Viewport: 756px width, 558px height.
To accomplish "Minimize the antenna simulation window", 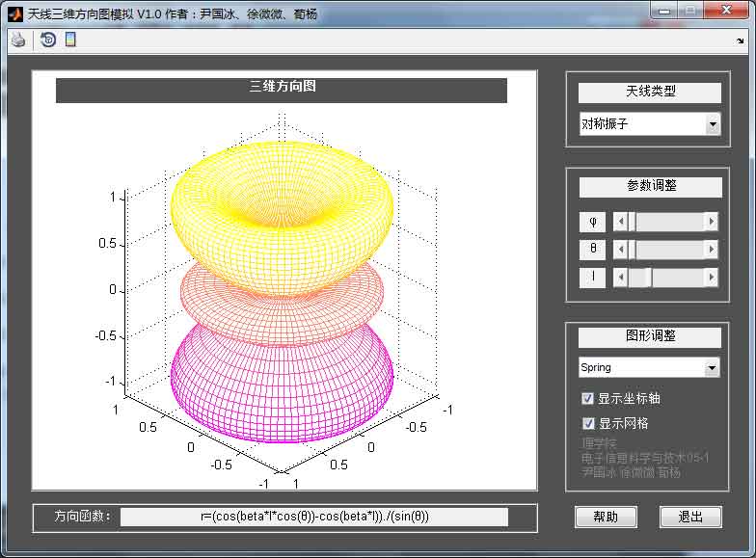I will pos(665,11).
